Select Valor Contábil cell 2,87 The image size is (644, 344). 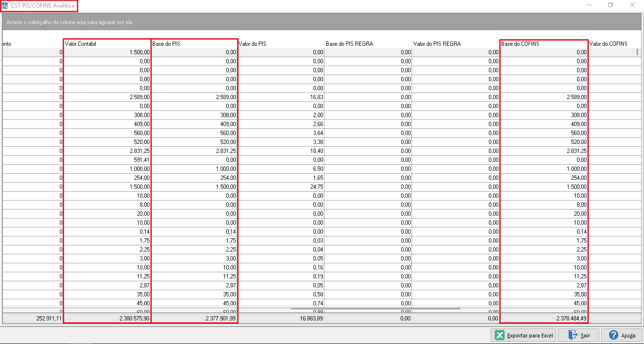click(x=107, y=285)
